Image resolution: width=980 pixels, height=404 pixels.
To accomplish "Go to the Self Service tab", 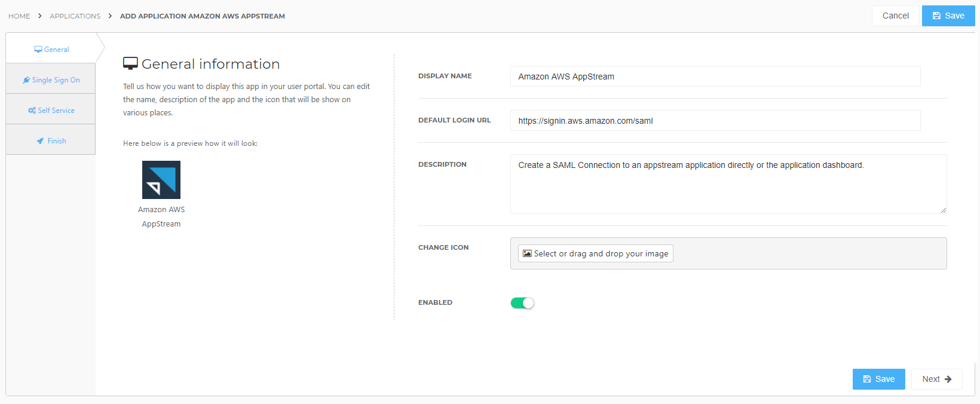I will [x=51, y=110].
